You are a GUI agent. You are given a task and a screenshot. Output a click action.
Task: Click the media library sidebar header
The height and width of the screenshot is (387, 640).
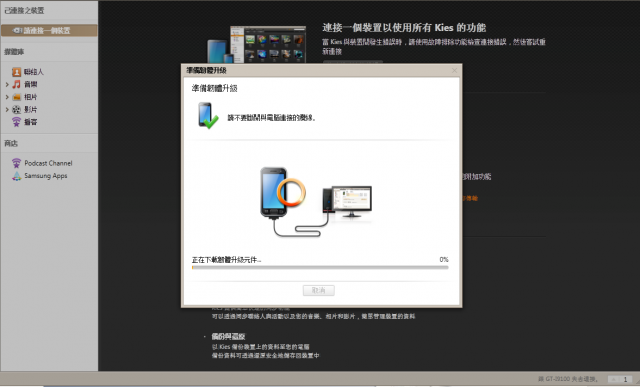pyautogui.click(x=14, y=52)
